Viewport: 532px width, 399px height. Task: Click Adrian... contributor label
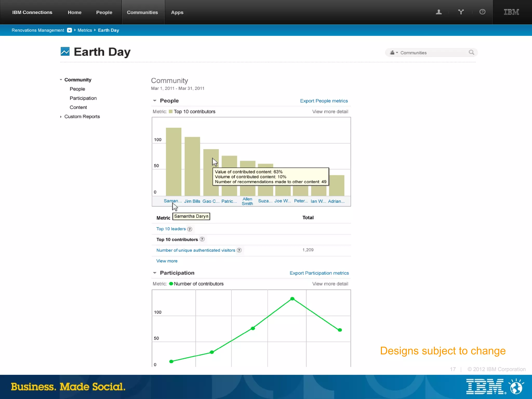pyautogui.click(x=336, y=201)
